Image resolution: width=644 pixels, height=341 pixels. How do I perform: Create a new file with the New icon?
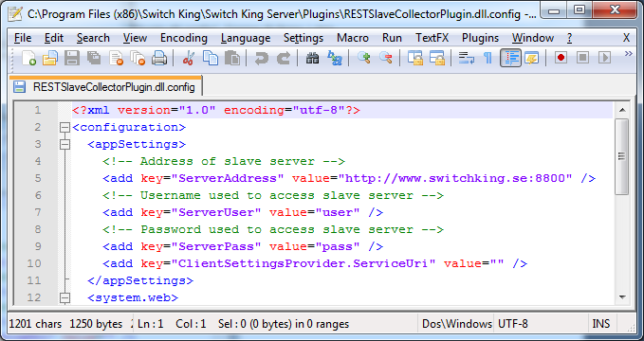[x=28, y=58]
